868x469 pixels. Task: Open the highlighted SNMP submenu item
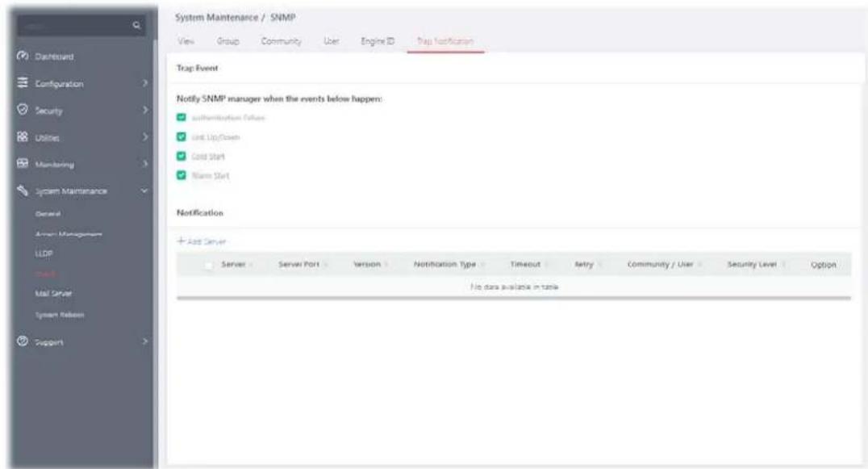[x=45, y=274]
